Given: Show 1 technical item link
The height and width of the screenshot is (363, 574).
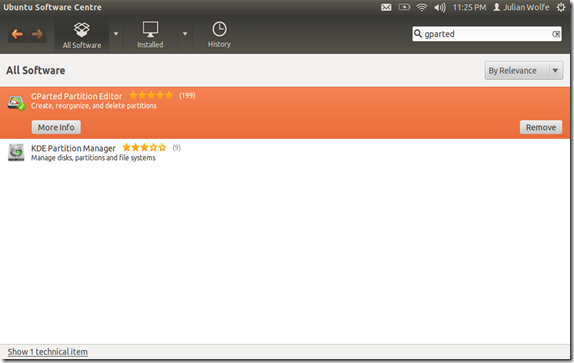Looking at the screenshot, I should coord(48,352).
